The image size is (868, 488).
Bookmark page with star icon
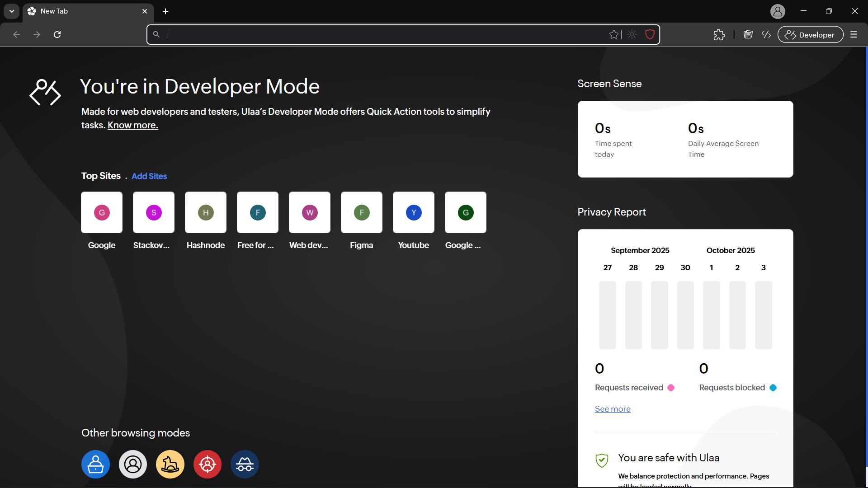[613, 35]
